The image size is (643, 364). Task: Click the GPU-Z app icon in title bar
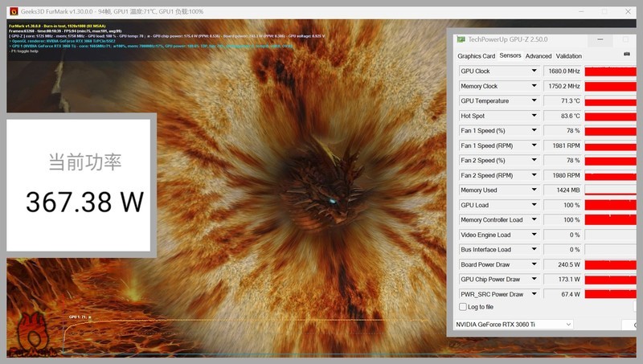[x=461, y=39]
